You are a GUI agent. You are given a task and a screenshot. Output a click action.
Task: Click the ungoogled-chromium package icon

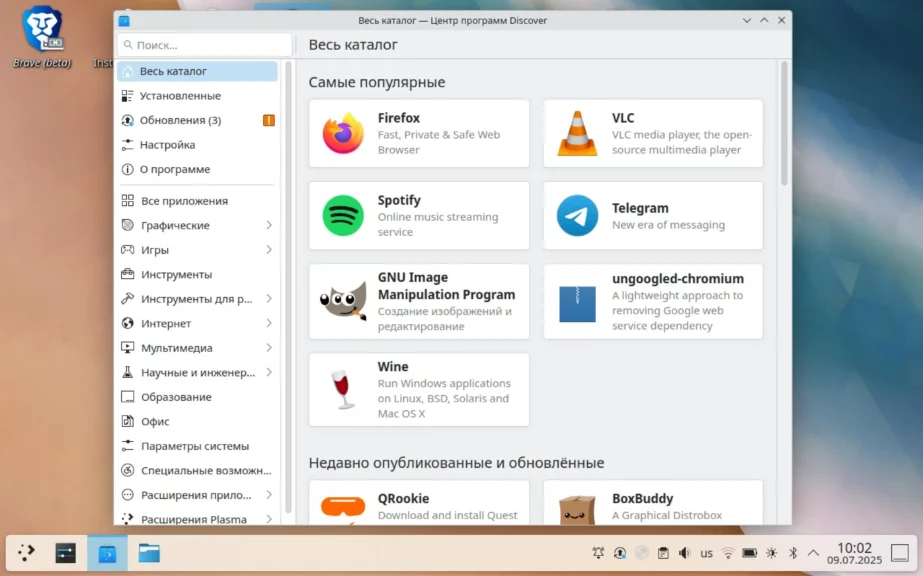tap(577, 302)
